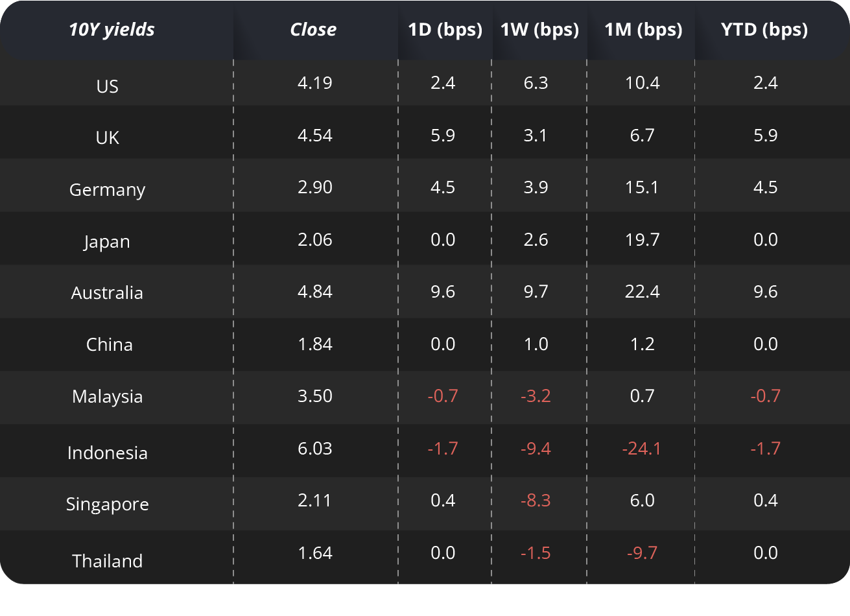Click the Thailand row label
This screenshot has height=616, width=850.
(108, 561)
